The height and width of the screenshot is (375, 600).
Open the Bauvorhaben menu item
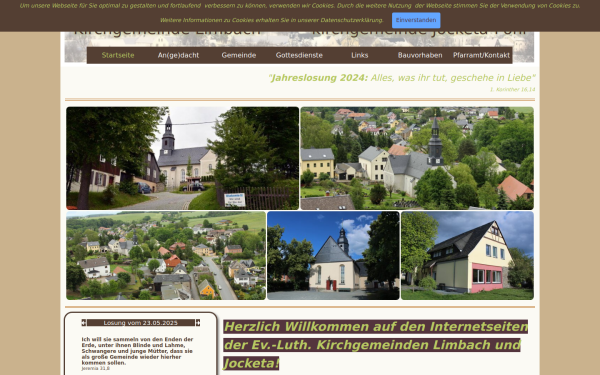420,55
